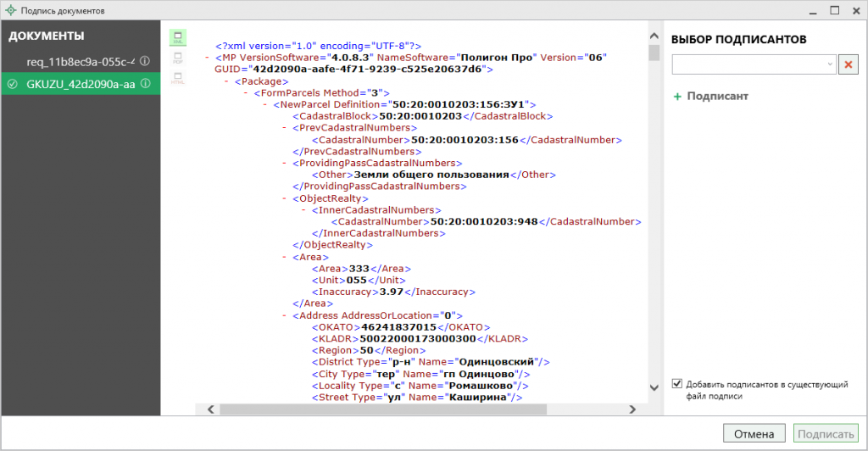Click the Inaccuracy value 3.97

click(391, 292)
